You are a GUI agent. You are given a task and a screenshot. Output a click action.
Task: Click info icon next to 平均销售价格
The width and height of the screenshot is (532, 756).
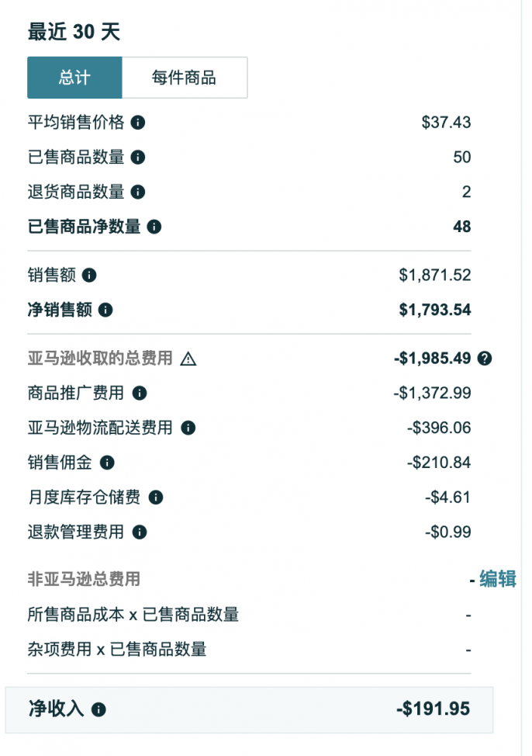(x=138, y=123)
